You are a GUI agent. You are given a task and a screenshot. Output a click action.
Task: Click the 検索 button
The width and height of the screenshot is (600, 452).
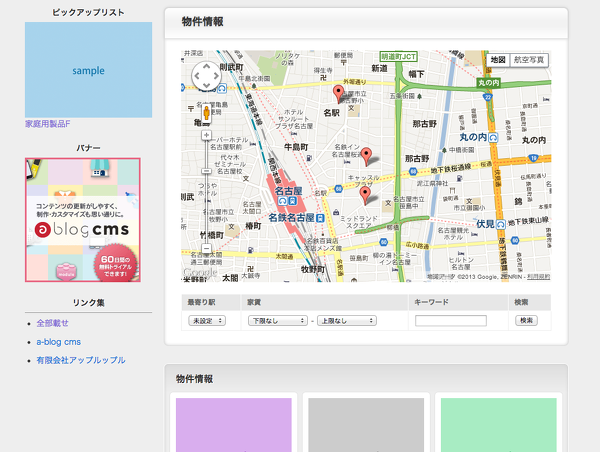click(x=526, y=320)
